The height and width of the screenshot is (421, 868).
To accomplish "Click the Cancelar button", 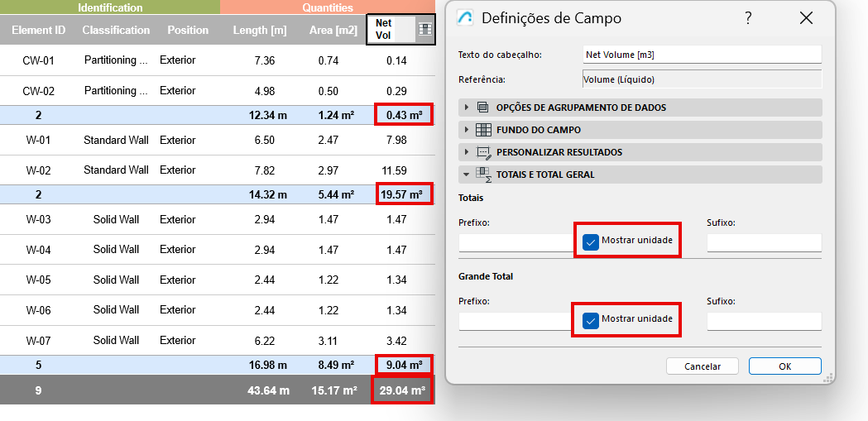I will 703,366.
